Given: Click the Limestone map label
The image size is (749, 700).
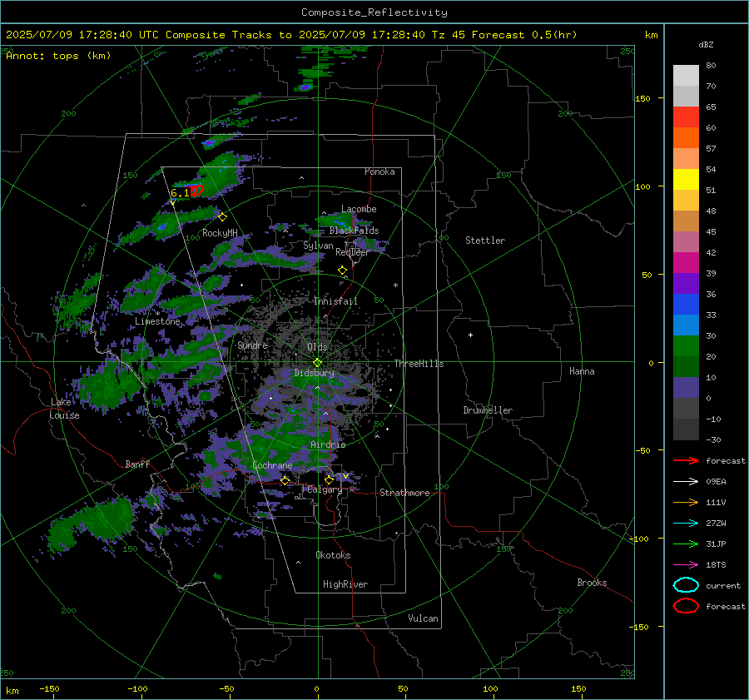Looking at the screenshot, I should [157, 321].
